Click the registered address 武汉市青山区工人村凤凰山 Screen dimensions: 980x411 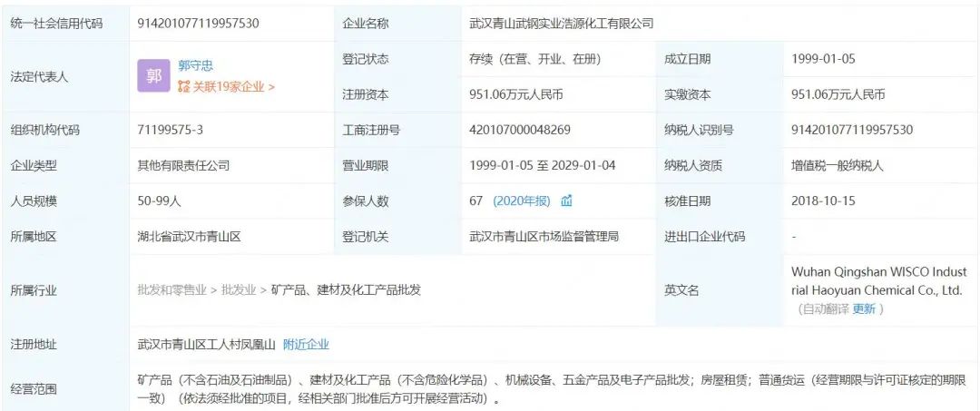pos(205,344)
